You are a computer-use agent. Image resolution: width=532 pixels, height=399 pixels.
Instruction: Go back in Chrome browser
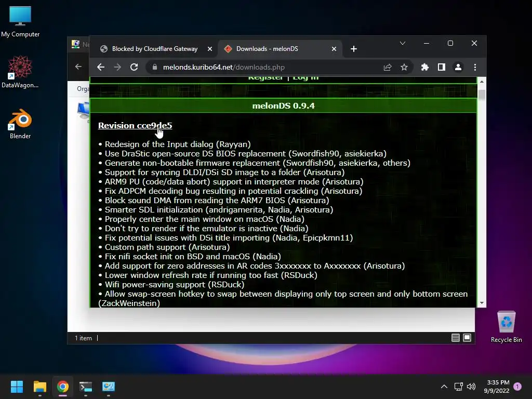(101, 67)
